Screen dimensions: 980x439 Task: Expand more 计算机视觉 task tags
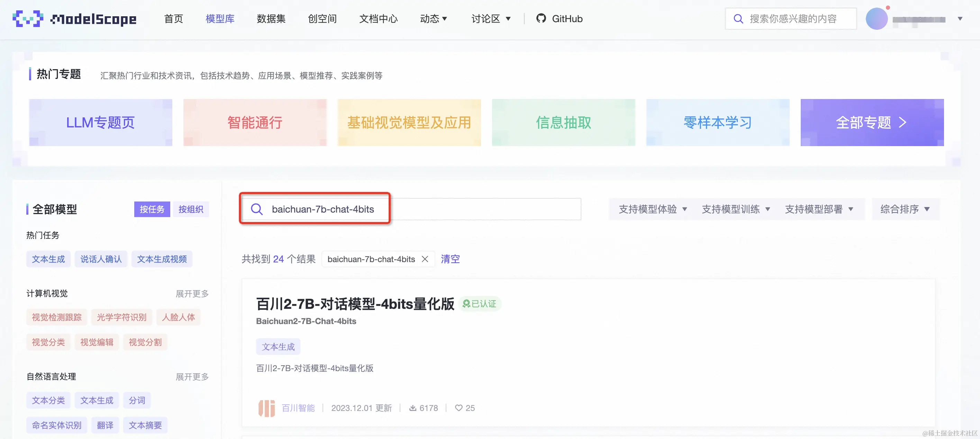click(x=192, y=294)
